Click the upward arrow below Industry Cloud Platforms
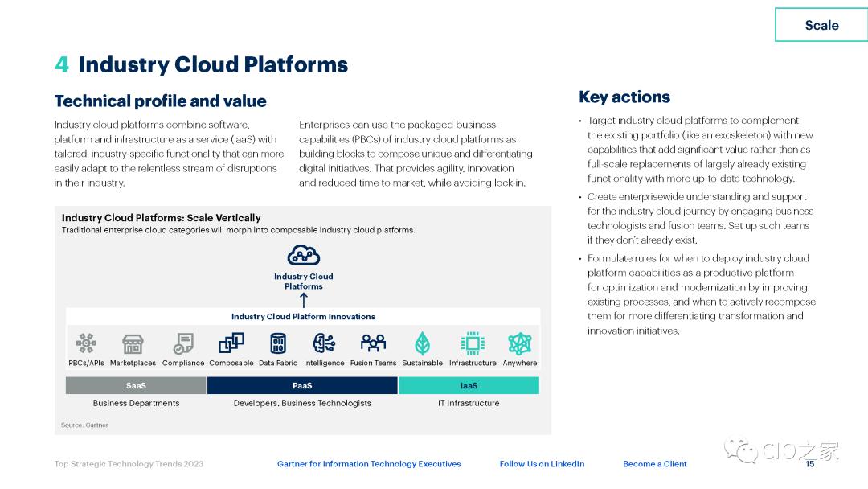This screenshot has height=489, width=868. 304,300
